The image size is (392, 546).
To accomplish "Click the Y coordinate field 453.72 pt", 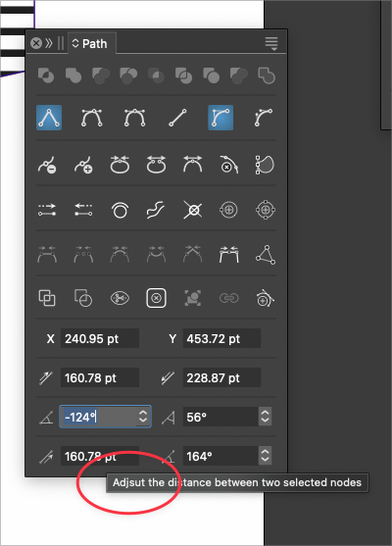I will pyautogui.click(x=221, y=338).
